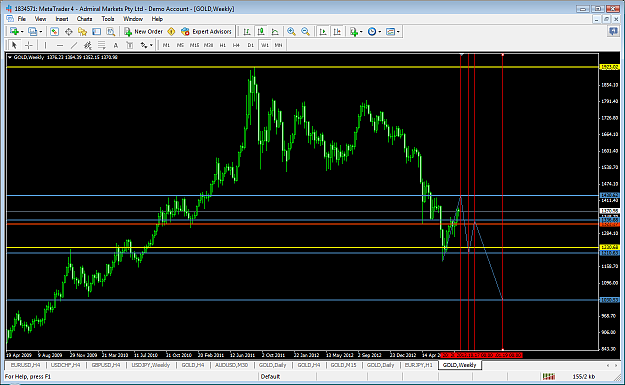Select the text label tool
625x385 pixels.
[x=130, y=45]
